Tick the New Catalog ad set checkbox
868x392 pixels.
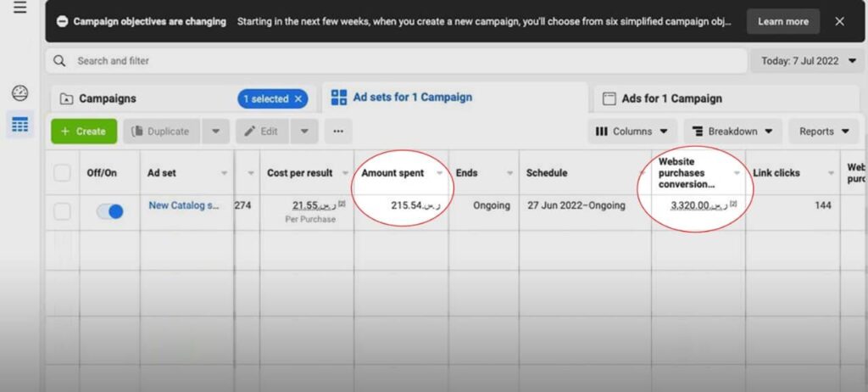pos(62,211)
